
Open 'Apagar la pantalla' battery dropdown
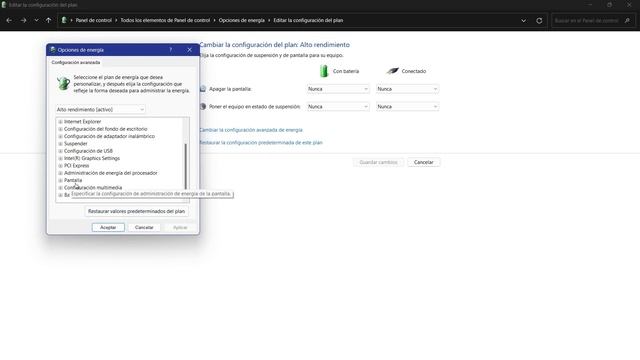[338, 89]
